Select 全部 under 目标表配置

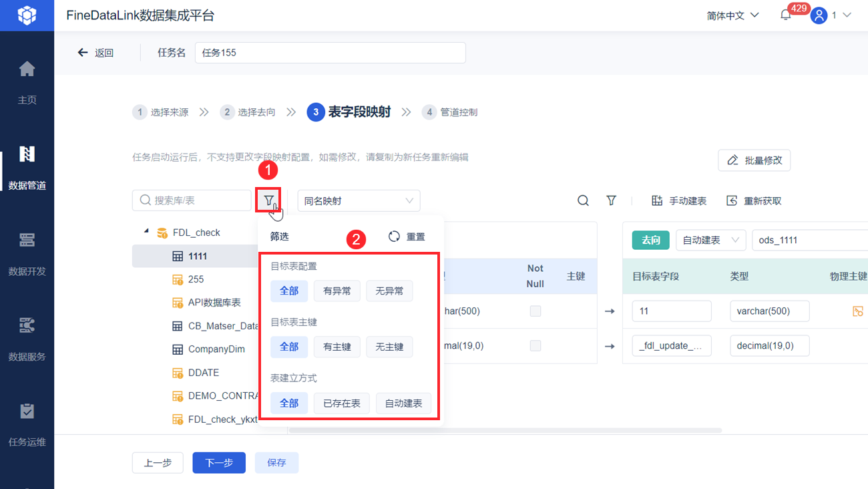click(289, 291)
